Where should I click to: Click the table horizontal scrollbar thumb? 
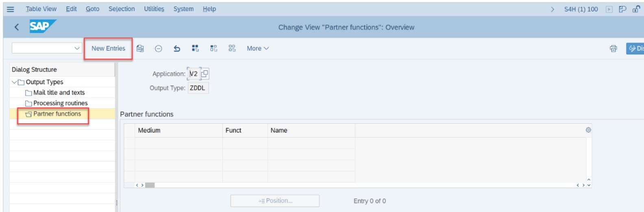pos(150,185)
